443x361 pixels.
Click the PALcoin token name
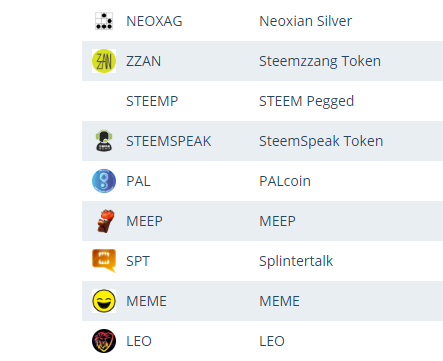pyautogui.click(x=285, y=181)
